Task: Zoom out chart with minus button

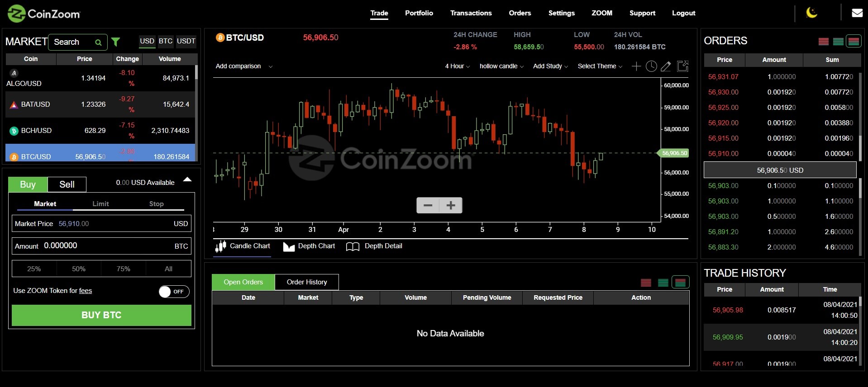Action: coord(428,205)
